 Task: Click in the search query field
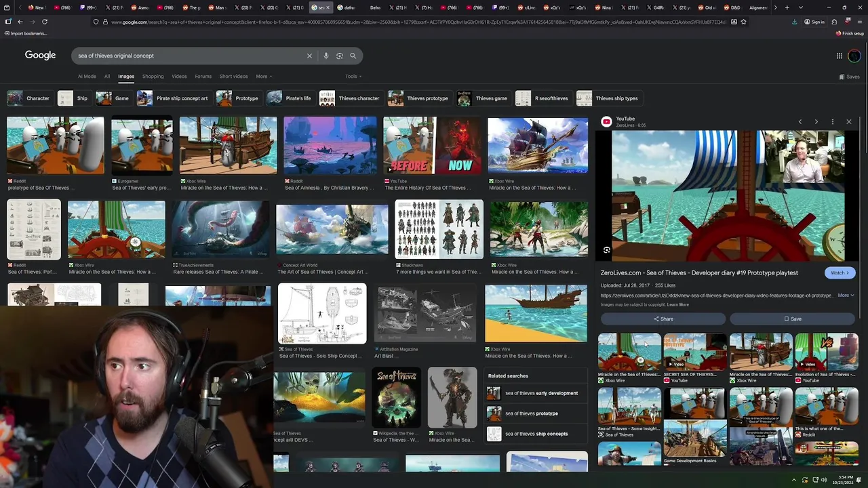(190, 56)
